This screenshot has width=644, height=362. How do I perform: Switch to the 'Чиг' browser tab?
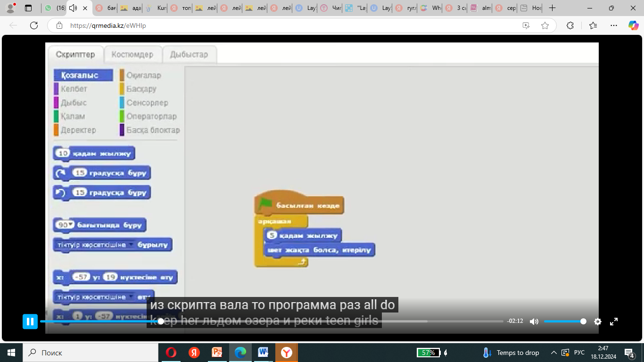(x=330, y=8)
